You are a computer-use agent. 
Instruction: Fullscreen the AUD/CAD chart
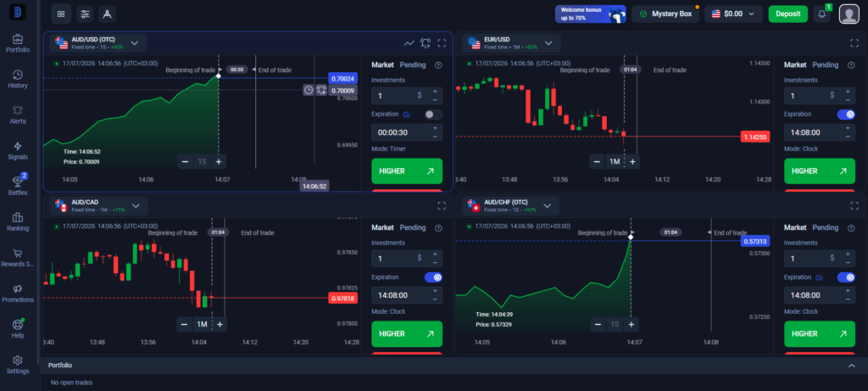[x=442, y=206]
